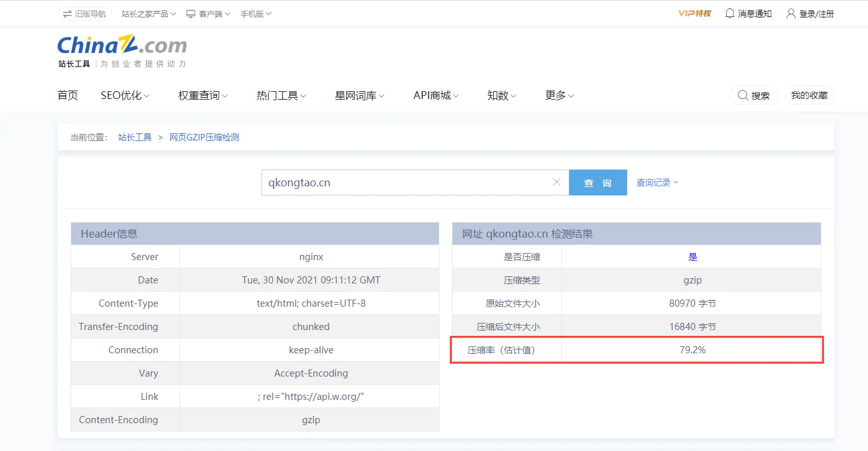
Task: Expand the API商城 menu
Action: pos(436,95)
